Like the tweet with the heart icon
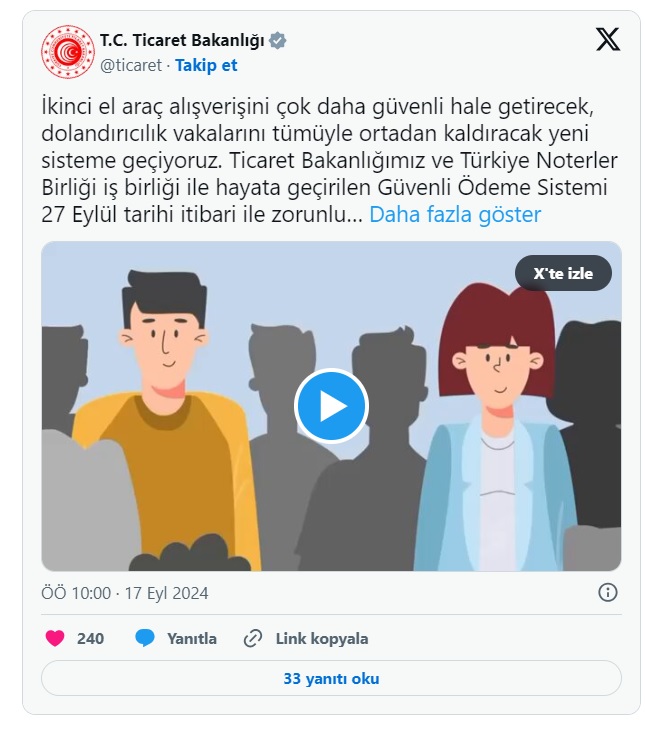Image resolution: width=645 pixels, height=732 pixels. (x=55, y=638)
